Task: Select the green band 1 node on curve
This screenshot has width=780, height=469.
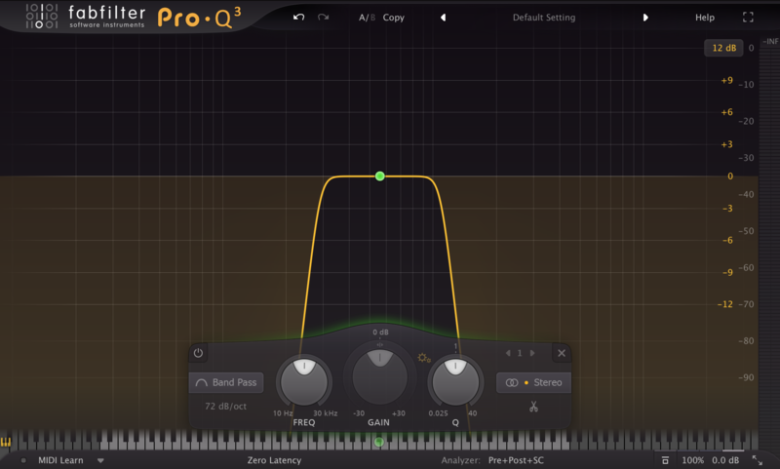Action: (x=380, y=176)
